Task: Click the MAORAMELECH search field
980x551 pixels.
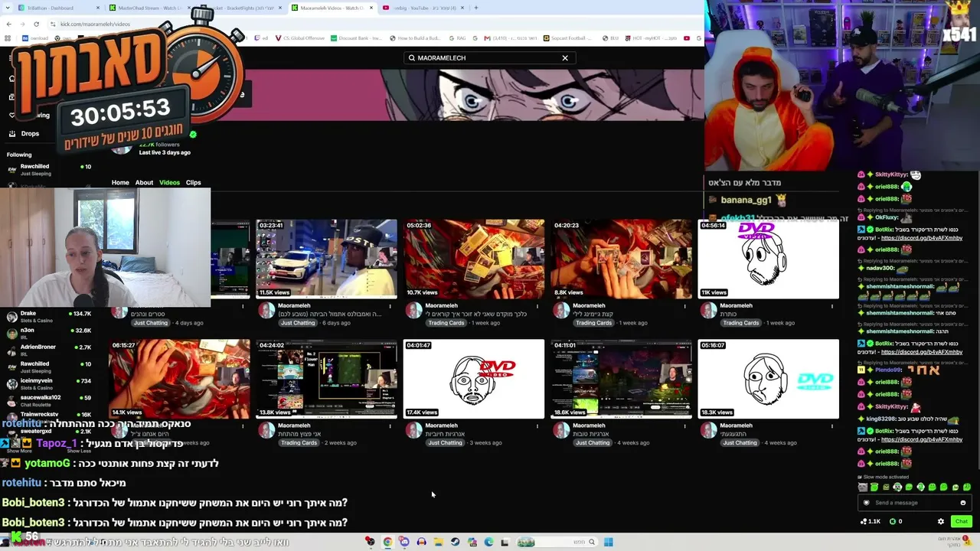Action: [488, 58]
